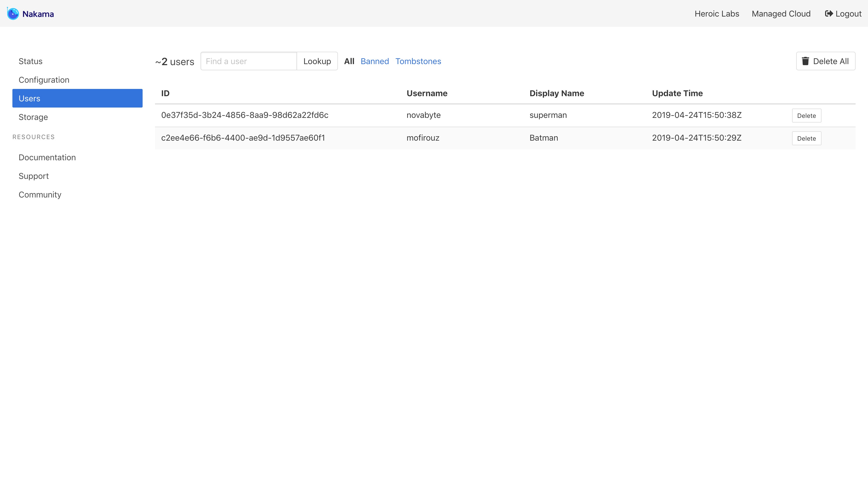
Task: Open the mofirouz user row ID
Action: pyautogui.click(x=243, y=138)
